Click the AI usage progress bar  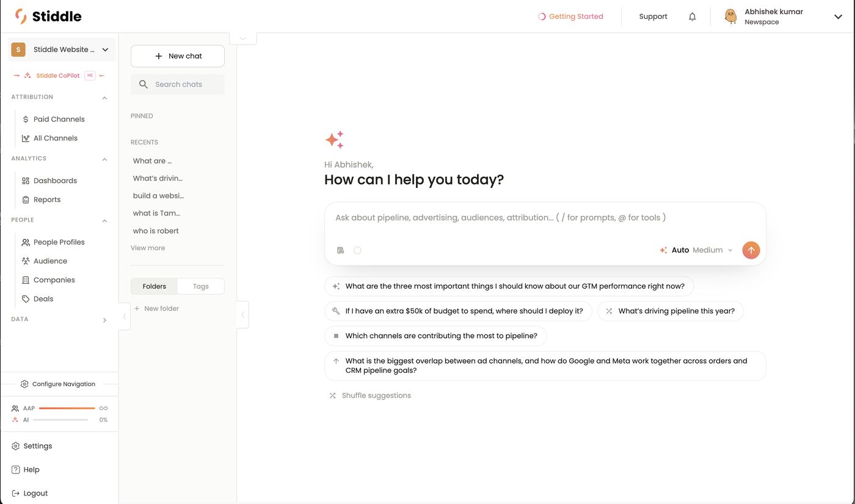[x=60, y=420]
